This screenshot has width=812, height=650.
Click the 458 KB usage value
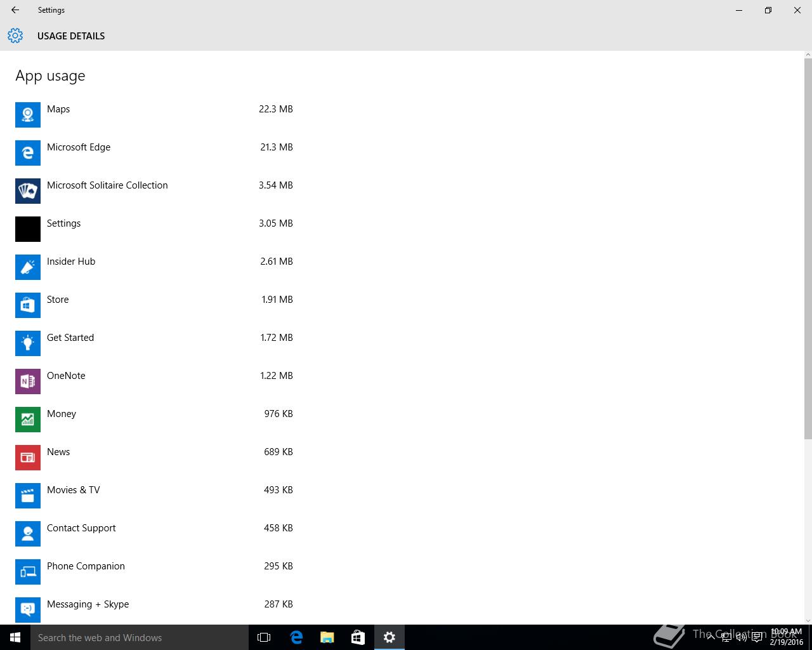278,528
